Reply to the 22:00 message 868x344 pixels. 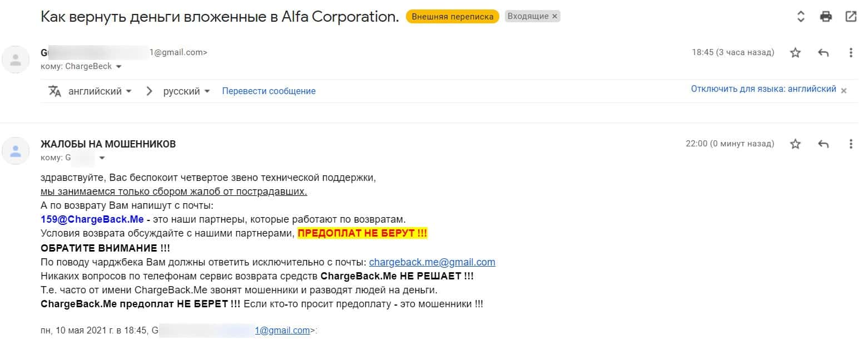(824, 144)
